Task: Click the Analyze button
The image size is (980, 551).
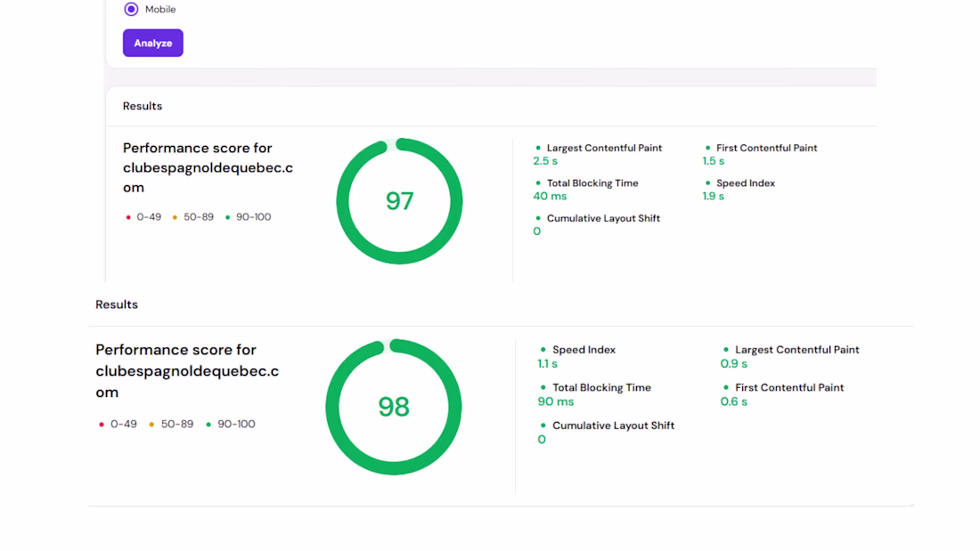Action: [x=152, y=43]
